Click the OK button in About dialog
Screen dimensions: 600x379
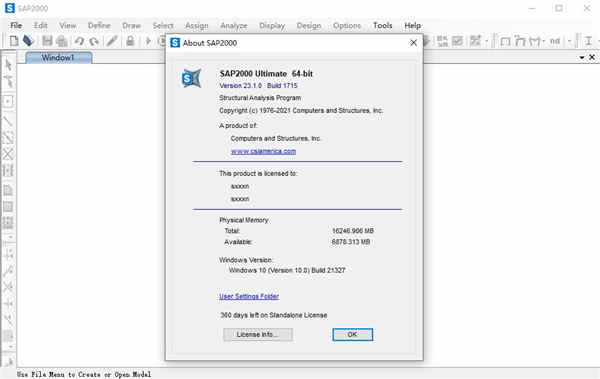click(x=352, y=334)
